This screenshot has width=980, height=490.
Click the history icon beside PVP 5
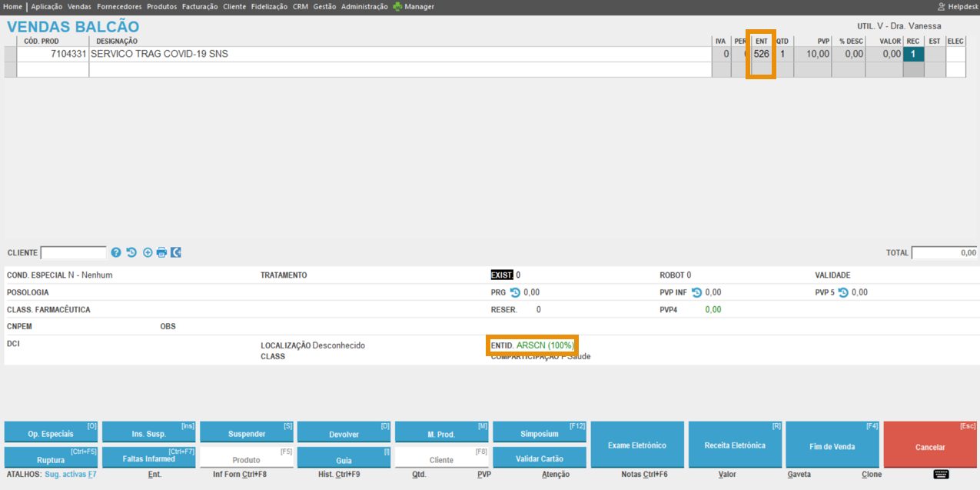843,292
